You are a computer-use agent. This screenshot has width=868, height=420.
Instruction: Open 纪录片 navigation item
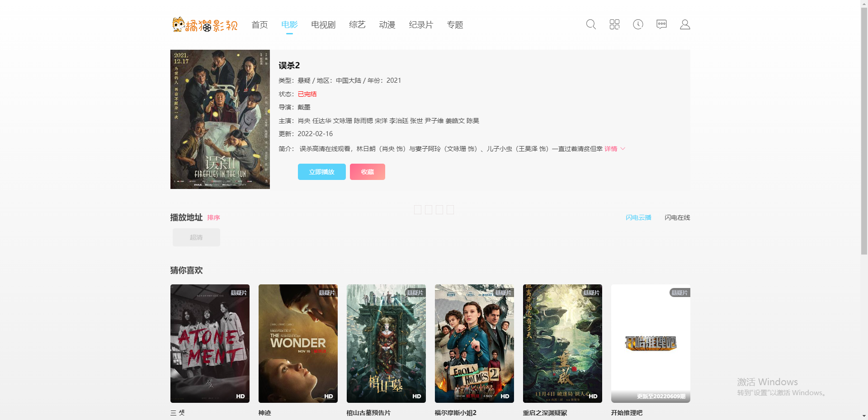click(x=421, y=25)
